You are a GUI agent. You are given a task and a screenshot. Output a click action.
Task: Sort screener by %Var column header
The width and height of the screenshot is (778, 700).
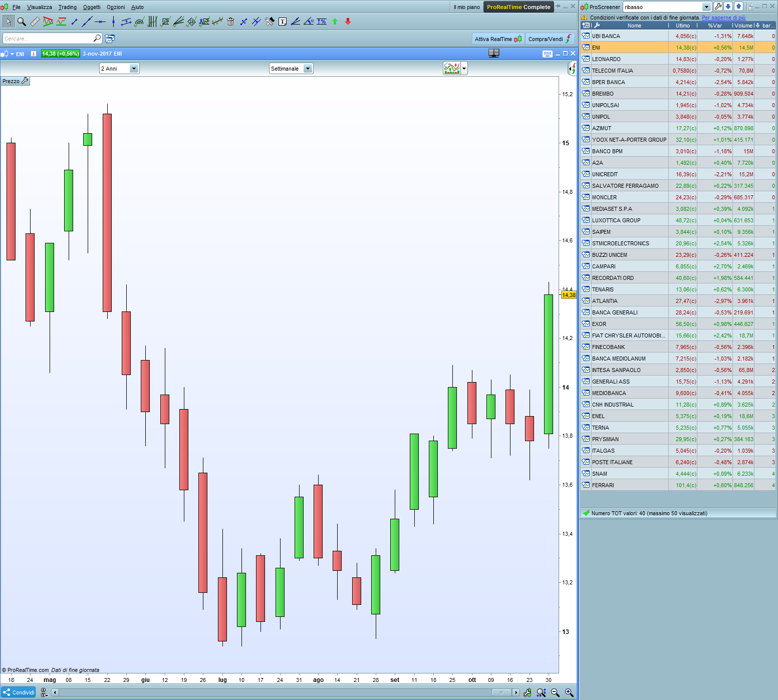click(715, 26)
